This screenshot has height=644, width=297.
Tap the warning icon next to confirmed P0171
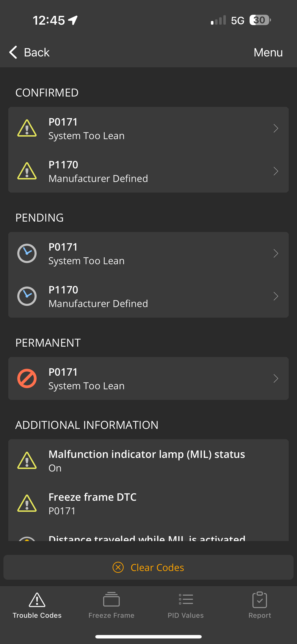click(27, 128)
